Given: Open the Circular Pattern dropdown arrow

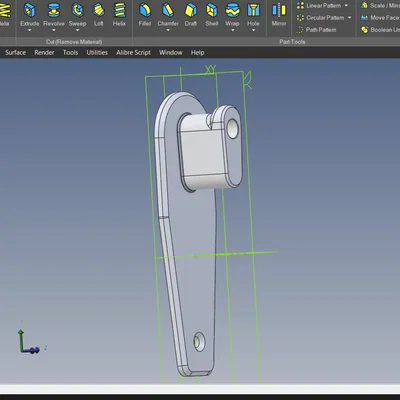Looking at the screenshot, I should tap(350, 18).
